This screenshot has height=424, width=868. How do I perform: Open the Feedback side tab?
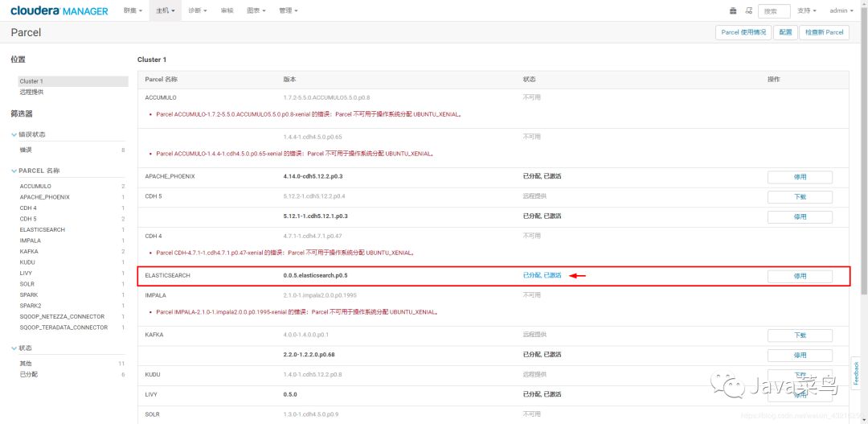(857, 373)
